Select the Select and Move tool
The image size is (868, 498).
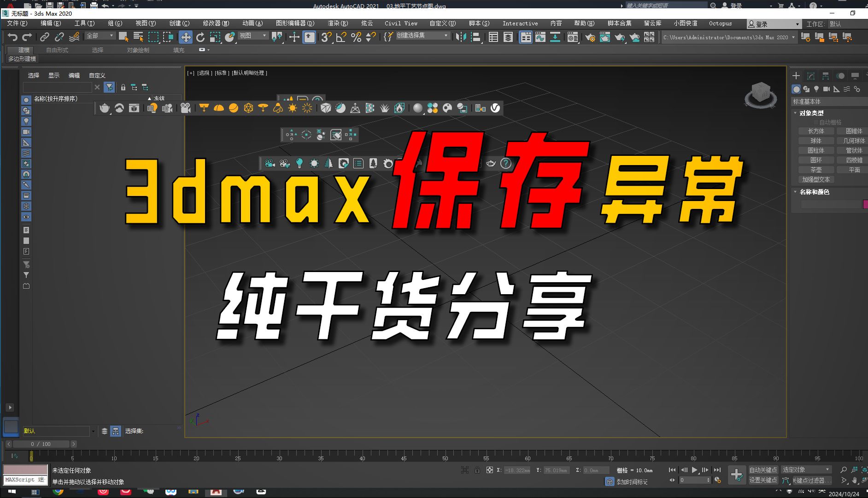[x=185, y=37]
